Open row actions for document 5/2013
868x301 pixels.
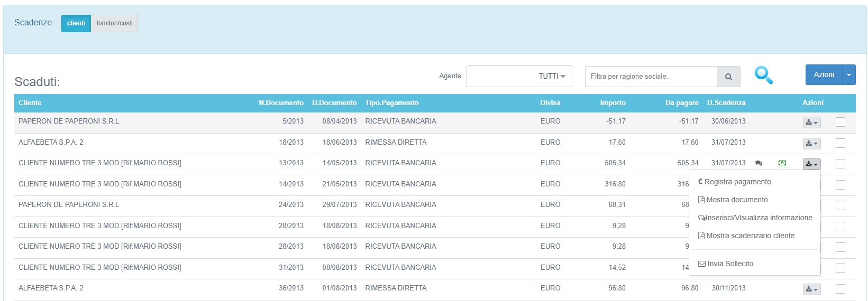pos(811,123)
